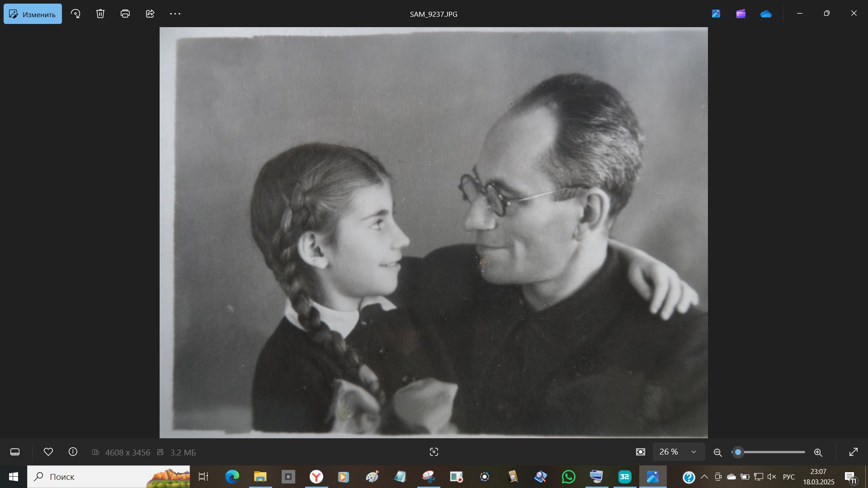The image size is (868, 488).
Task: Click the 3.2 МБ file size text
Action: (x=183, y=452)
